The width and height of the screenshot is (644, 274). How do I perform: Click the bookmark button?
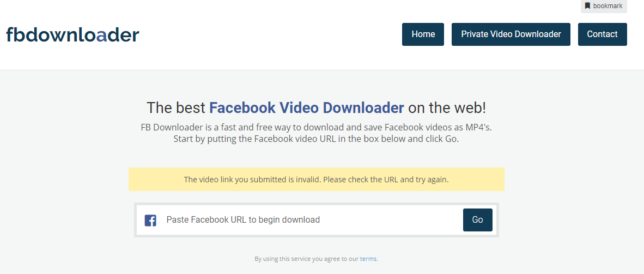point(604,6)
